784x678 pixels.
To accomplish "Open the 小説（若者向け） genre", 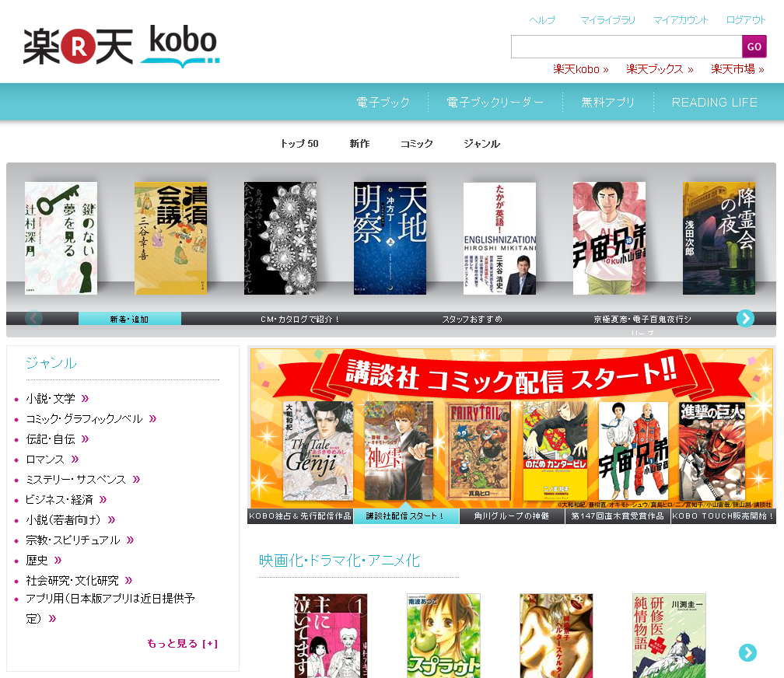I will pyautogui.click(x=71, y=520).
